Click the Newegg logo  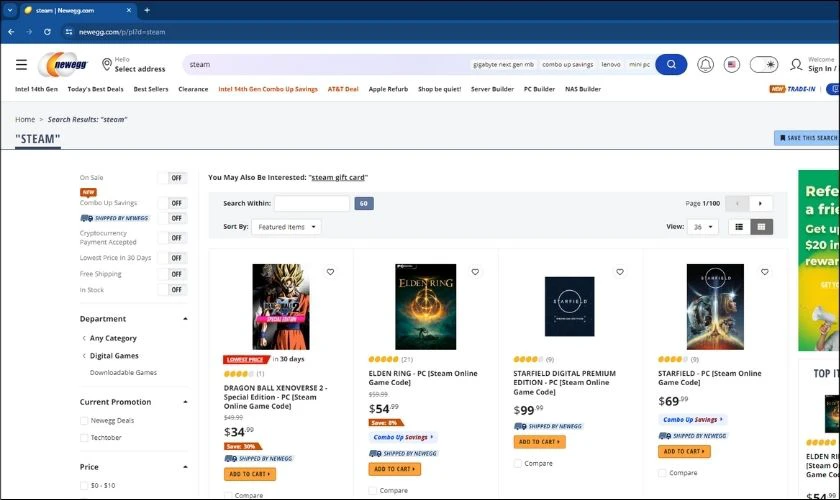point(64,65)
